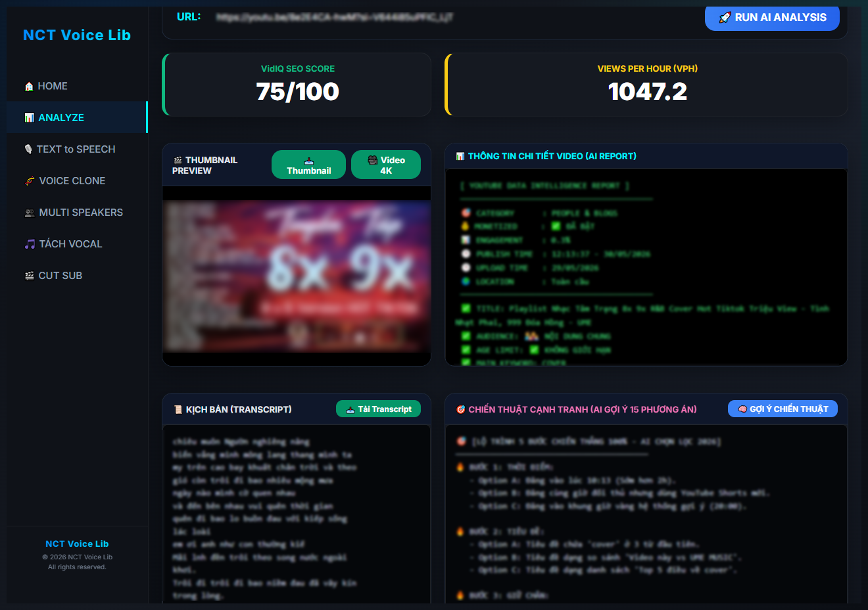Click the views per hour value 1047.2
Screen dimensions: 868x610
tap(648, 91)
